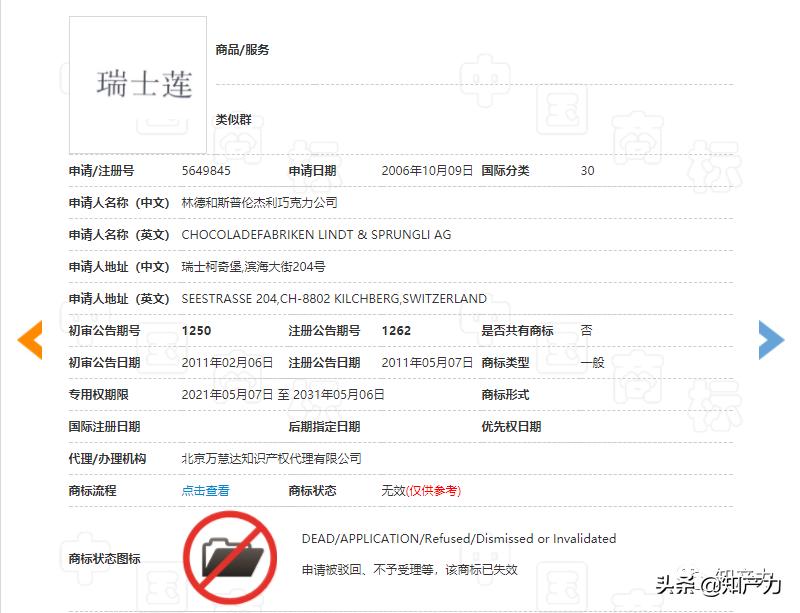This screenshot has width=800, height=613.
Task: Click the orange previous-record arrow
Action: 28,340
